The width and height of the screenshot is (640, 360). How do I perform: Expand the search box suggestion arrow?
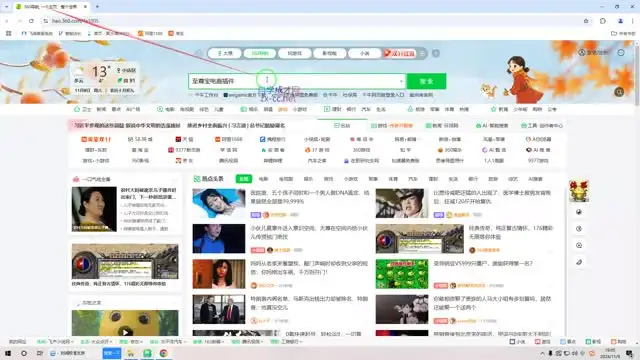pos(401,81)
